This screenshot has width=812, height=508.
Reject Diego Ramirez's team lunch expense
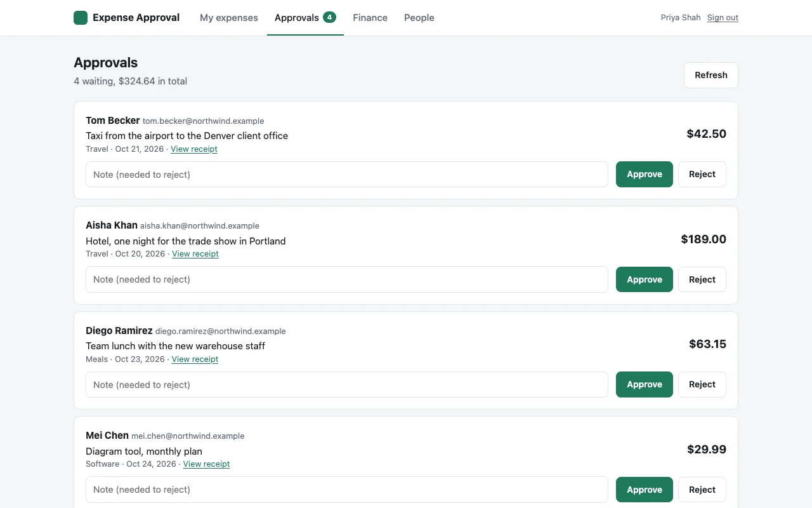click(x=702, y=384)
